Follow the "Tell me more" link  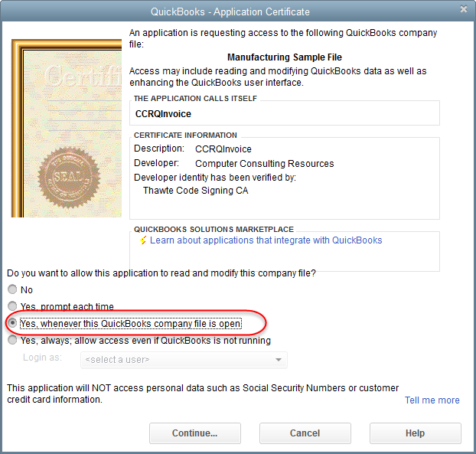pyautogui.click(x=432, y=400)
